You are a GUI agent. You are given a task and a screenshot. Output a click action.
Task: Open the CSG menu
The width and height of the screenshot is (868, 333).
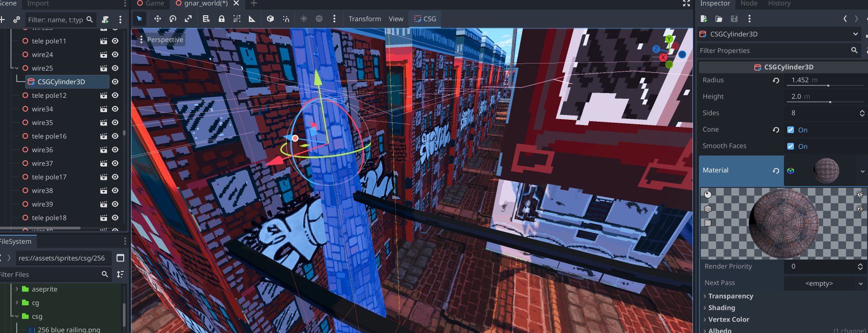pyautogui.click(x=425, y=19)
